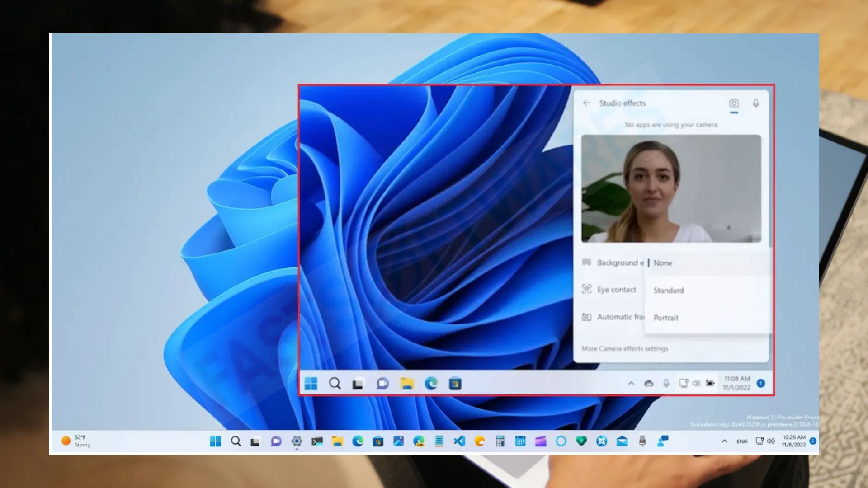Open Task View in inset taskbar

(x=358, y=384)
